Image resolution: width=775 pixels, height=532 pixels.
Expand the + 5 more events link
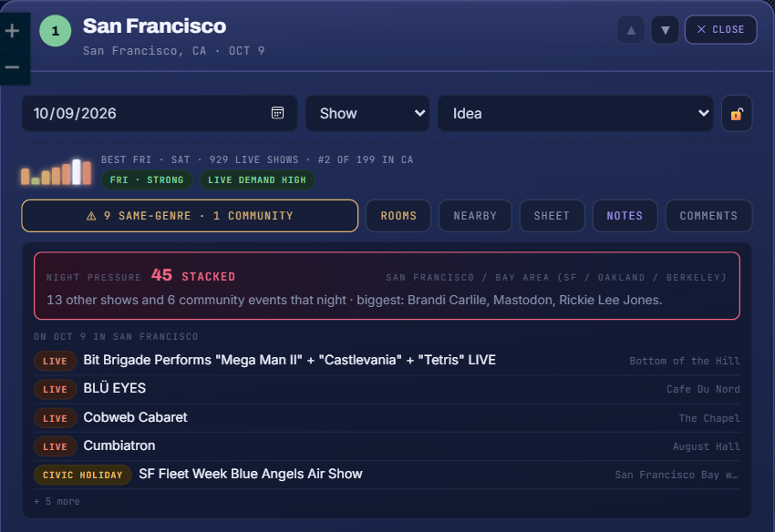[x=57, y=501]
